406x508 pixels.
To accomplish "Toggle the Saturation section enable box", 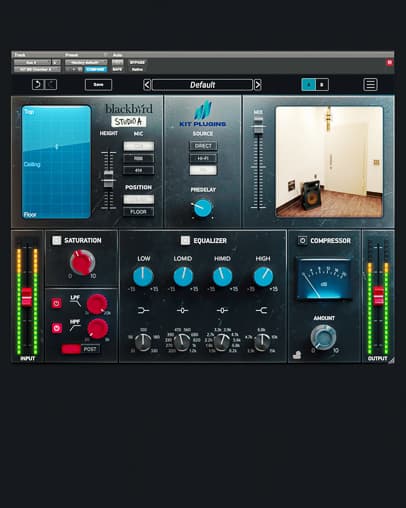I will pos(57,240).
